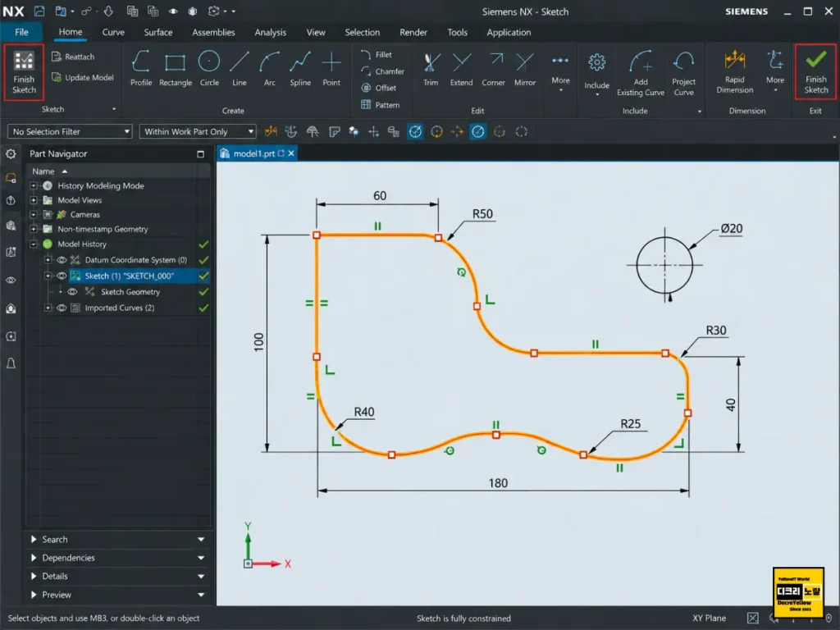
Task: Collapse the Model History node
Action: (x=34, y=244)
